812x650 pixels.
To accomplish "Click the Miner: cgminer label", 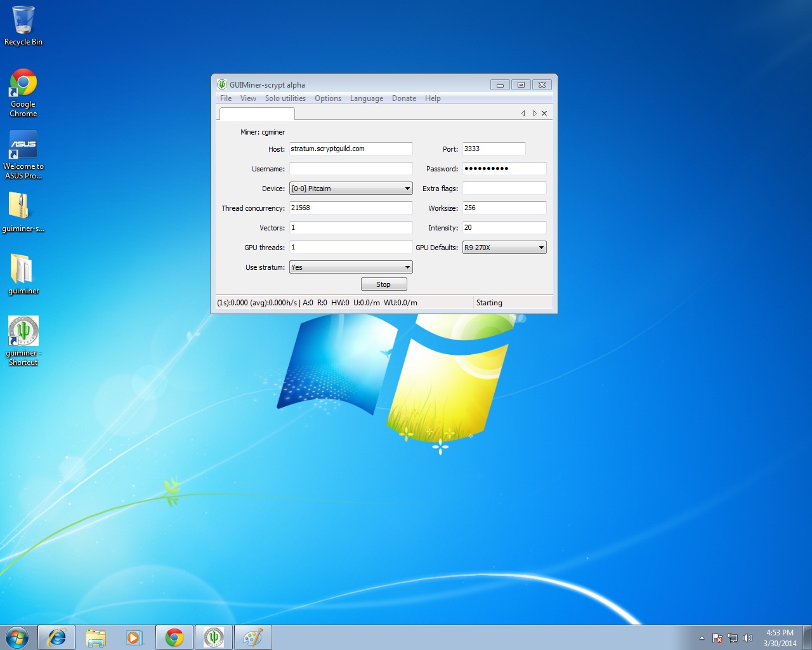I will point(263,132).
